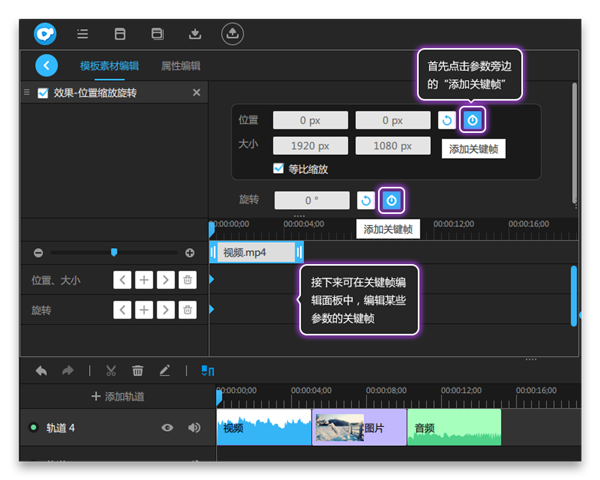Screen dimensions: 600x480
Task: Go to previous 位置、大小 keyframe
Action: pyautogui.click(x=122, y=280)
